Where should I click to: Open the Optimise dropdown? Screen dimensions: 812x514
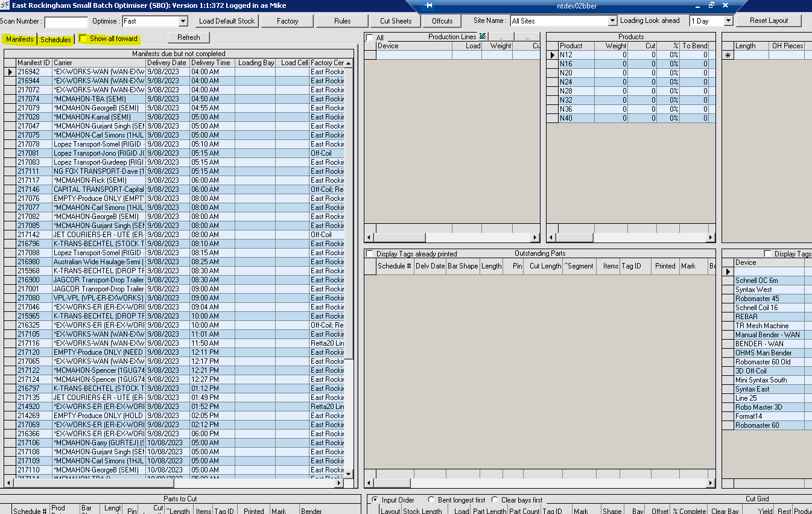(x=183, y=21)
